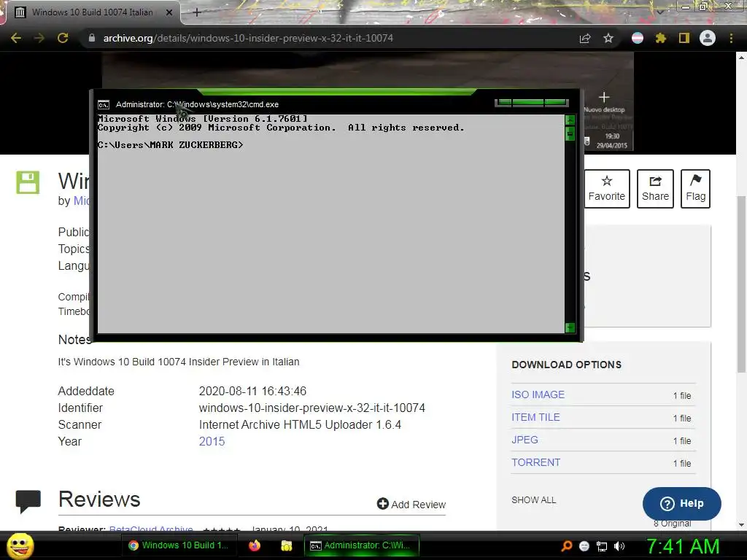Open the cmd.exe window system menu icon
This screenshot has height=560, width=747.
pos(104,105)
